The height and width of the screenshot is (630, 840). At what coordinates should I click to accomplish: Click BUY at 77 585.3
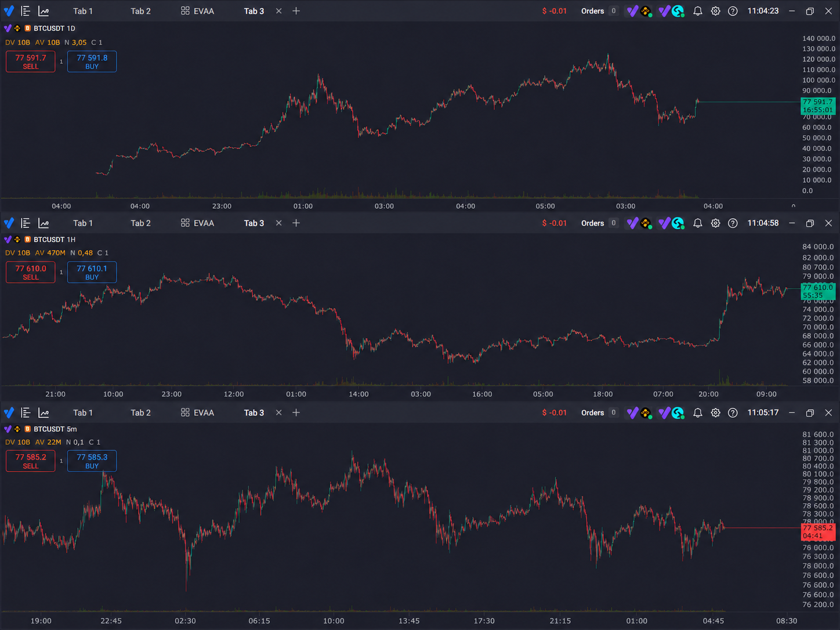[x=92, y=461]
